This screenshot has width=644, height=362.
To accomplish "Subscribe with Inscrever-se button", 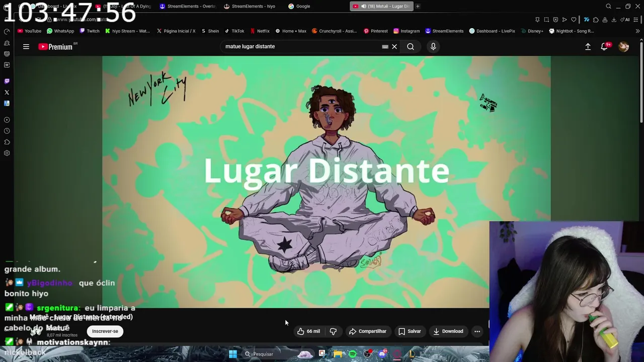I will click(x=105, y=331).
